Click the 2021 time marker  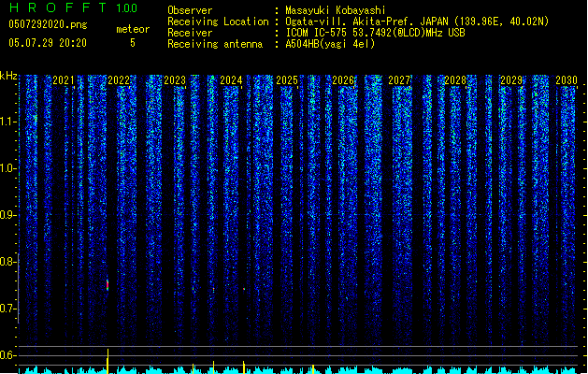[x=63, y=80]
